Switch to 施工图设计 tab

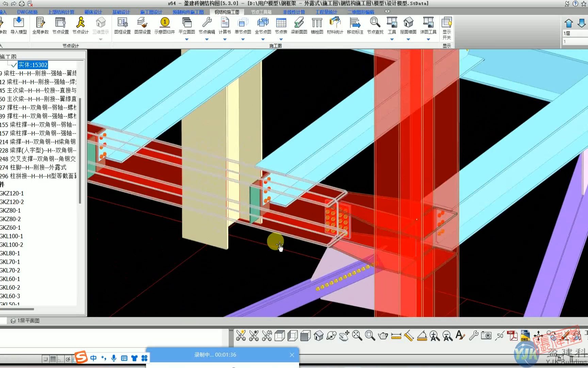tap(151, 12)
